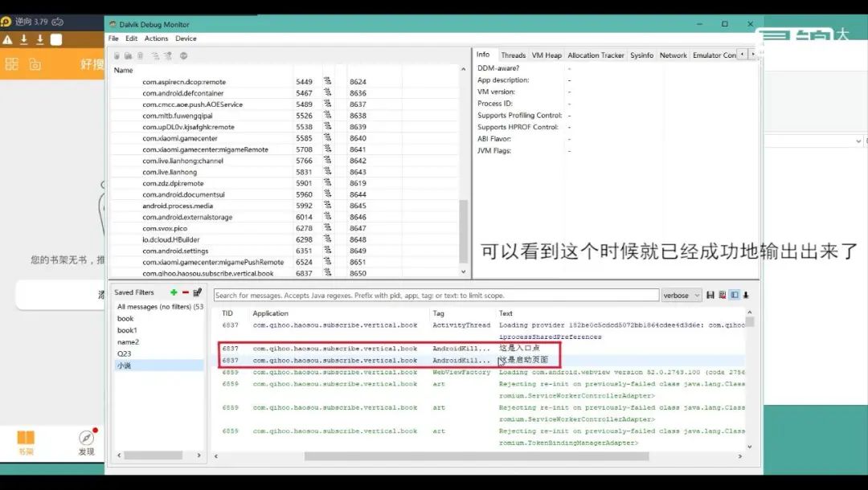
Task: Click the tab strip right scroll arrow
Action: tap(753, 54)
